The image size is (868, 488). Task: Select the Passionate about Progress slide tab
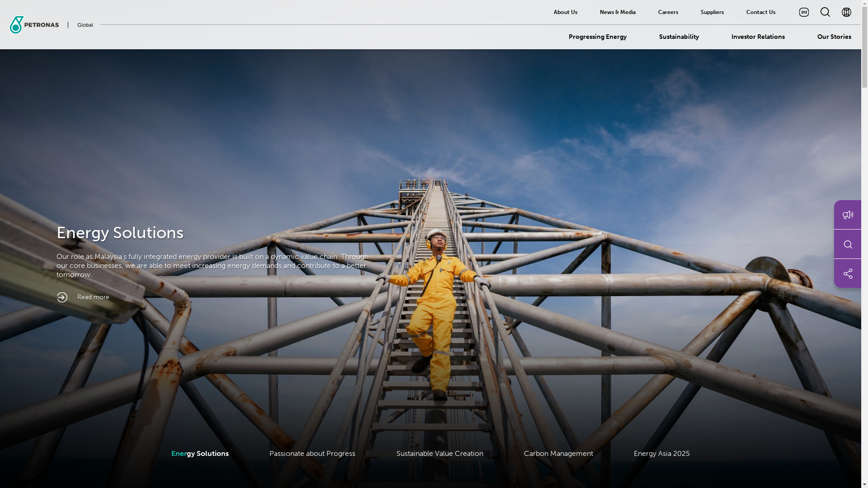point(312,453)
